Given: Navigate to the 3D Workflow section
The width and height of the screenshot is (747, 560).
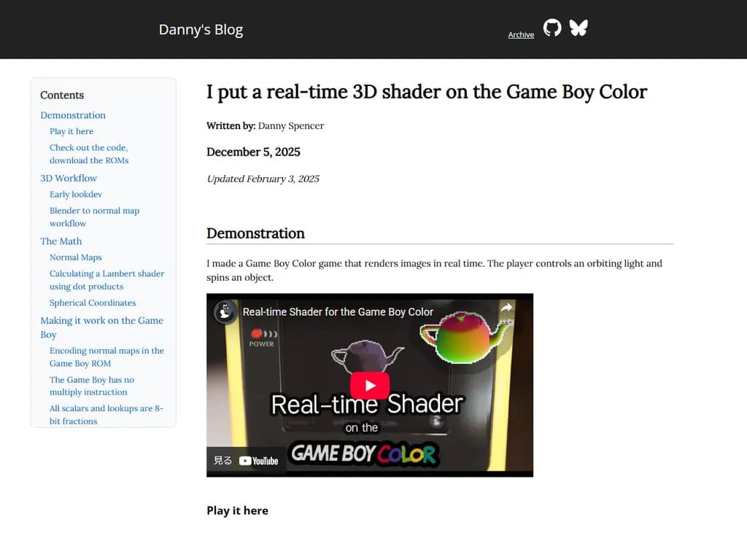Looking at the screenshot, I should [x=69, y=178].
